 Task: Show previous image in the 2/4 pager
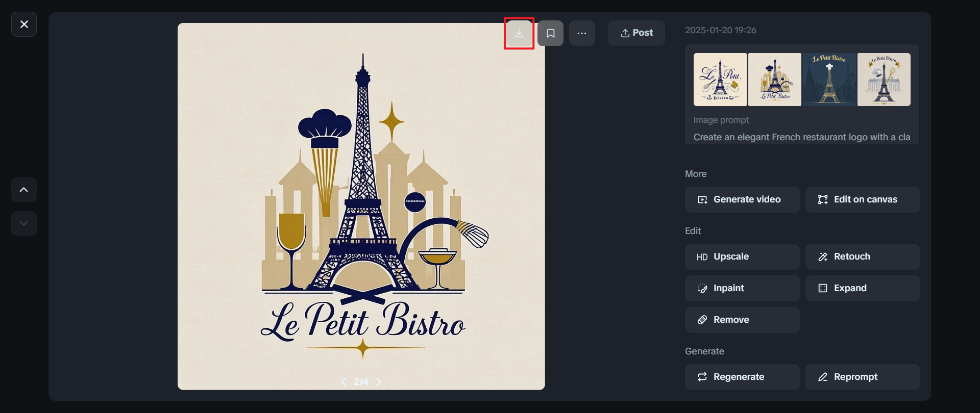point(344,382)
